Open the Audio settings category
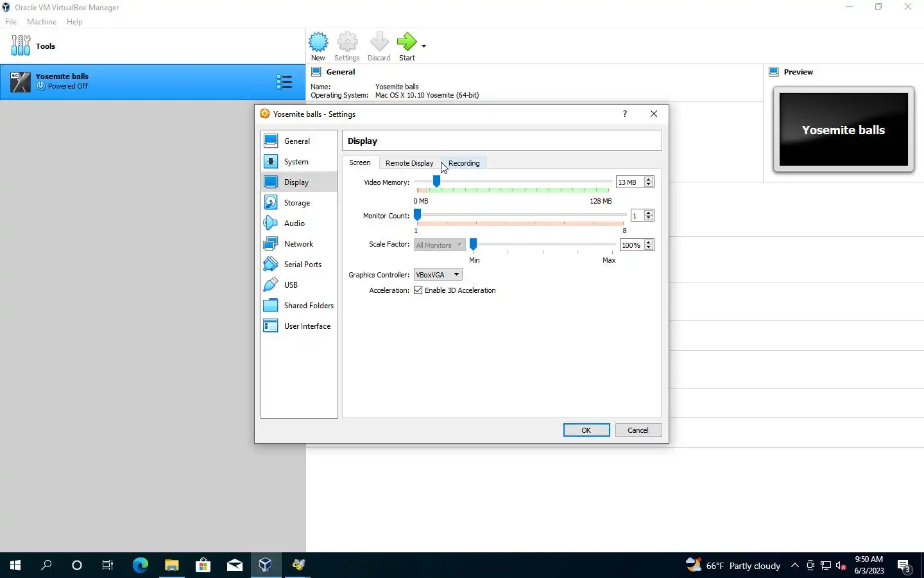This screenshot has height=578, width=924. click(x=299, y=223)
